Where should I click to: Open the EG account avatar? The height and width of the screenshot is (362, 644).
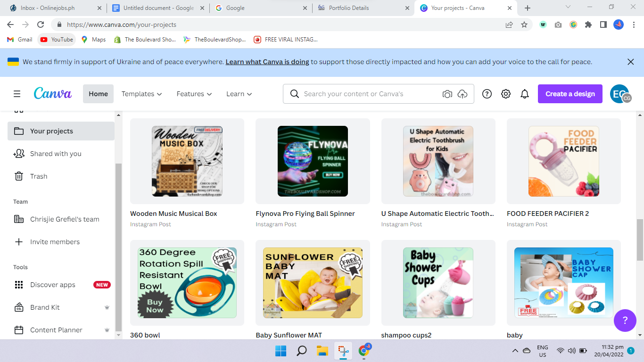[x=619, y=94]
